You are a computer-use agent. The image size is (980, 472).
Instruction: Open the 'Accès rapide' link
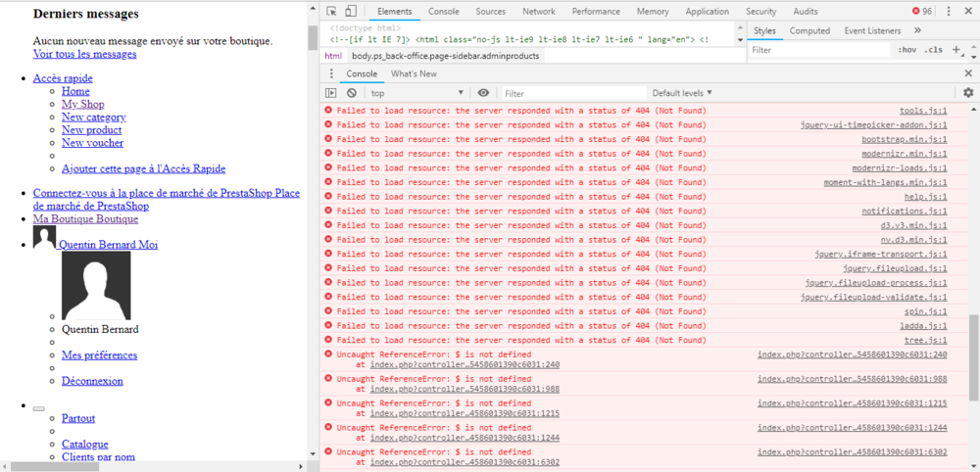click(63, 78)
